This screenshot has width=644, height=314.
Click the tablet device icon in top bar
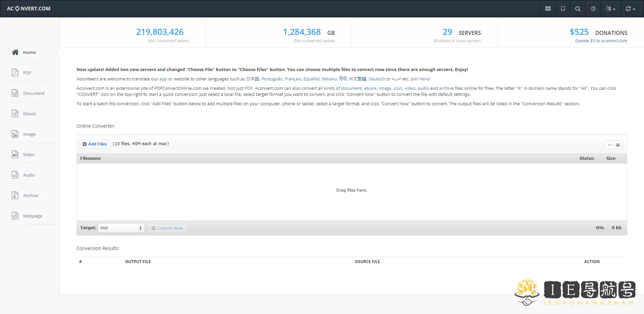click(x=563, y=9)
